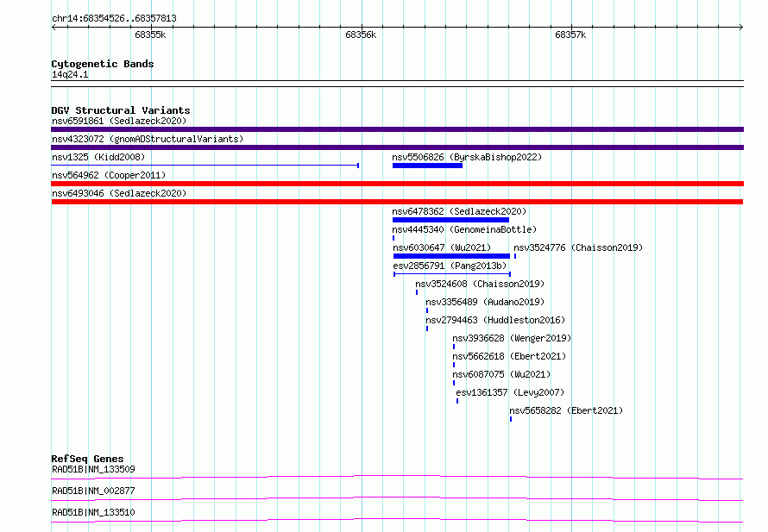Click the magenta line for RAD51B|NM_133509
768x532 pixels.
pyautogui.click(x=397, y=477)
